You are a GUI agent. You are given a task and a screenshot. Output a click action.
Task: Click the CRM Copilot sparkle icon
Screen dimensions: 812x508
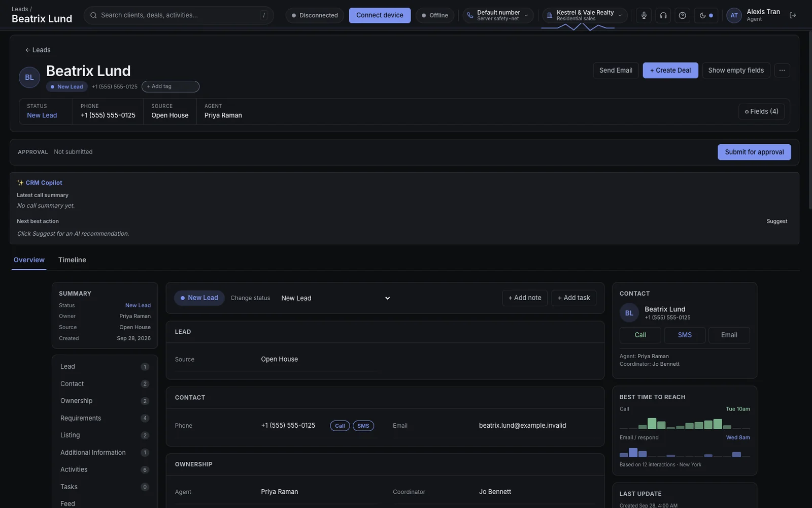(20, 183)
